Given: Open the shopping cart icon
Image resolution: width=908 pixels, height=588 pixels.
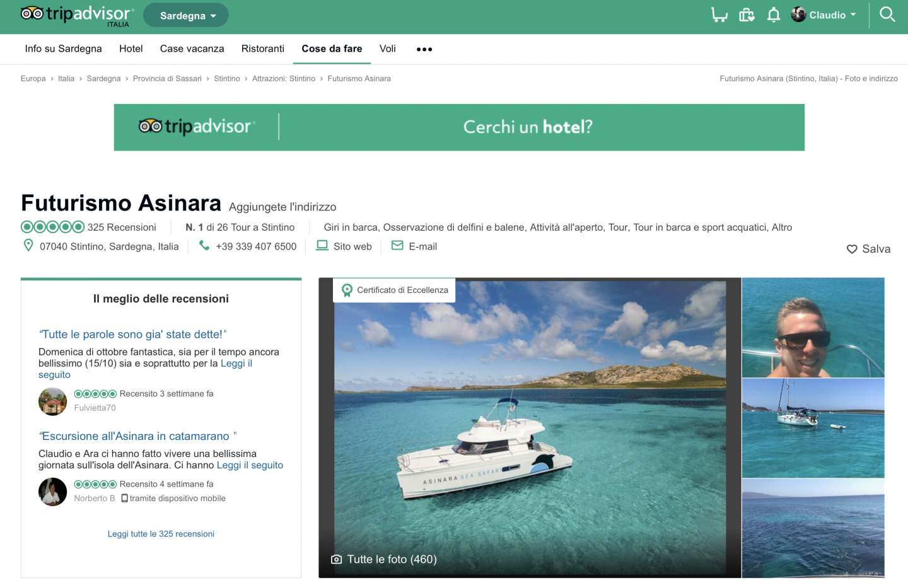Looking at the screenshot, I should coord(719,14).
